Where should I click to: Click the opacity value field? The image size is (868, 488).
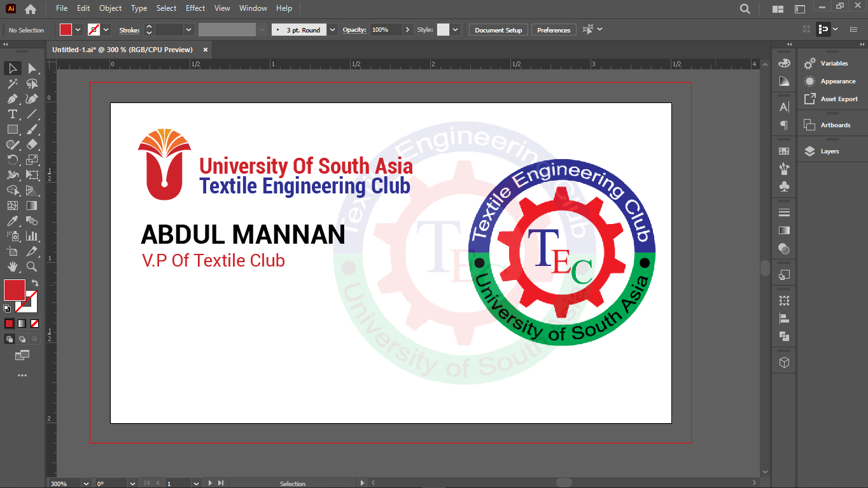[x=386, y=30]
